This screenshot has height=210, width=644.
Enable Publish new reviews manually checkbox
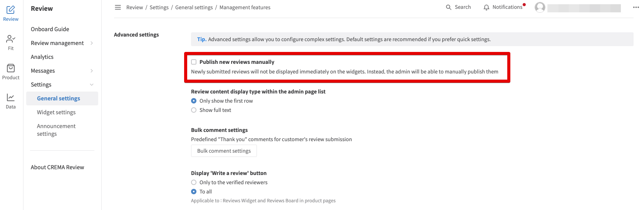[194, 62]
